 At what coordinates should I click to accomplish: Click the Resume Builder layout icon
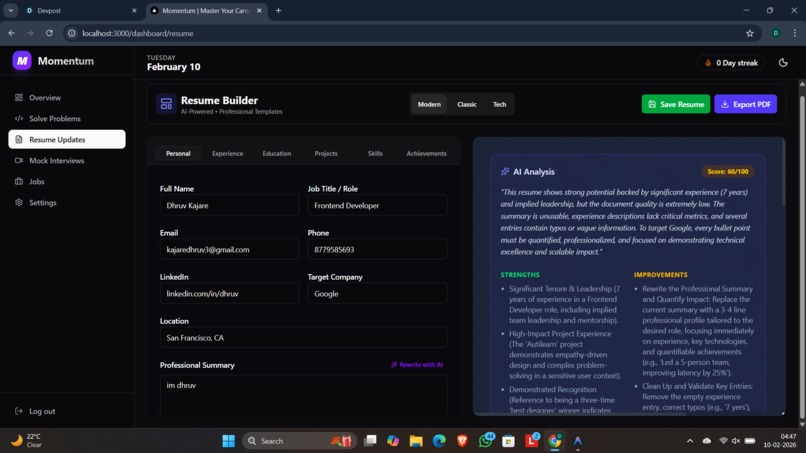point(166,104)
